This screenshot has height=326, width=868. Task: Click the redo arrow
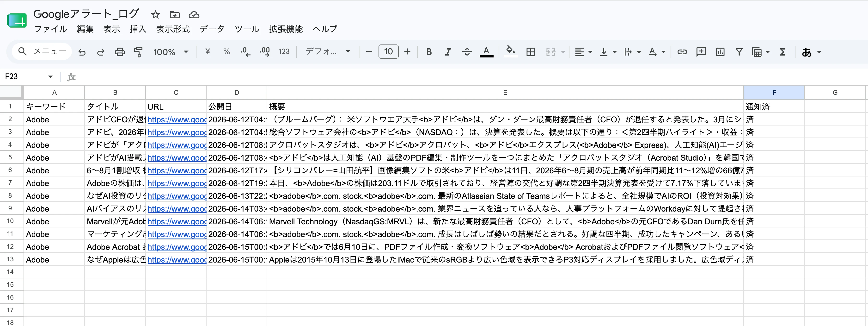click(100, 52)
